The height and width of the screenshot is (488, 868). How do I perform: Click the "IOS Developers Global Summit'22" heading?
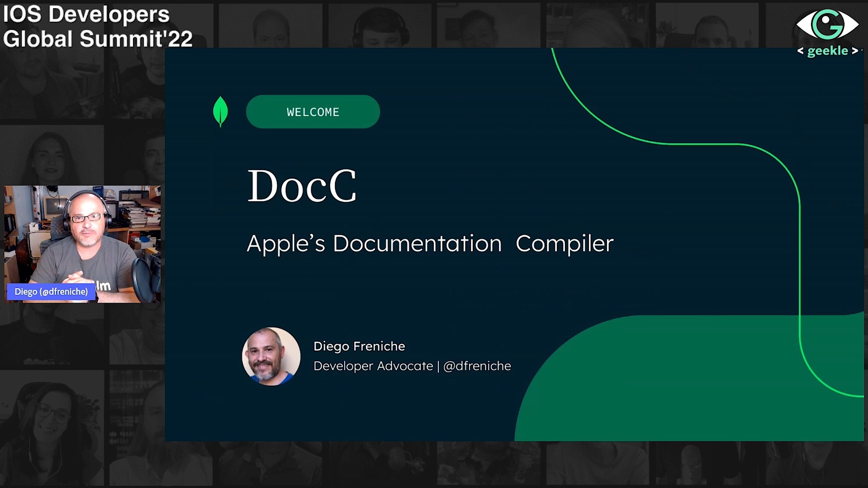pyautogui.click(x=98, y=26)
